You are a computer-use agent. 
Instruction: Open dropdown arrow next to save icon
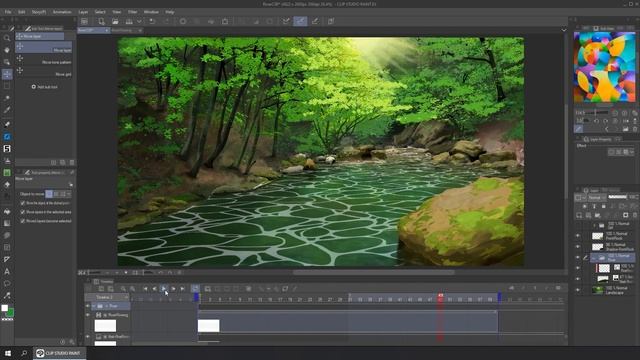(139, 21)
